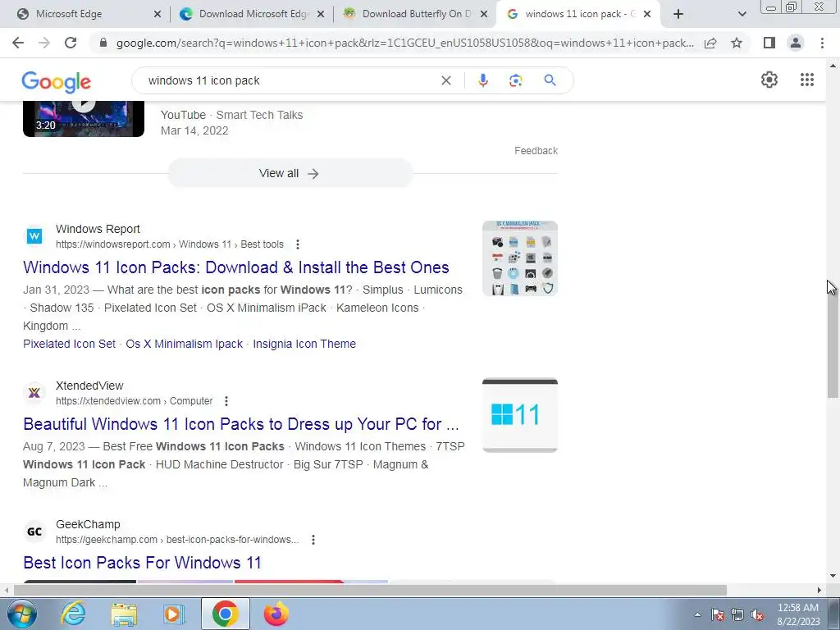Reload the current page

(x=71, y=43)
